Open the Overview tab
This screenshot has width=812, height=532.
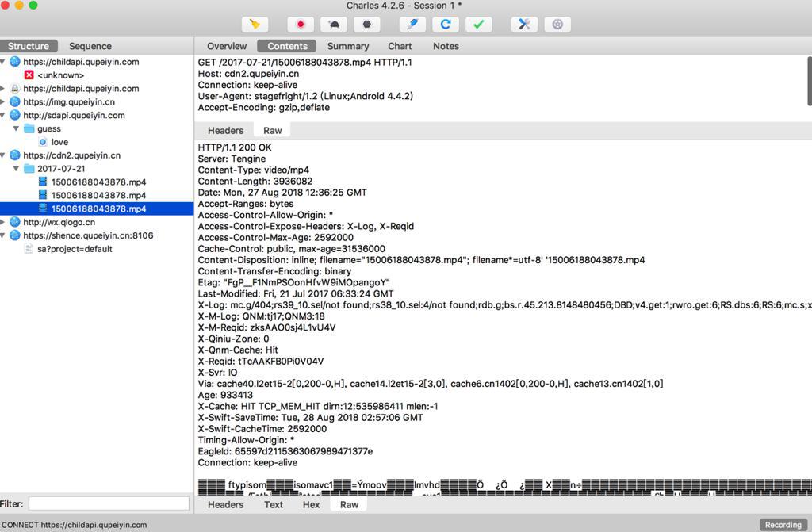(227, 46)
